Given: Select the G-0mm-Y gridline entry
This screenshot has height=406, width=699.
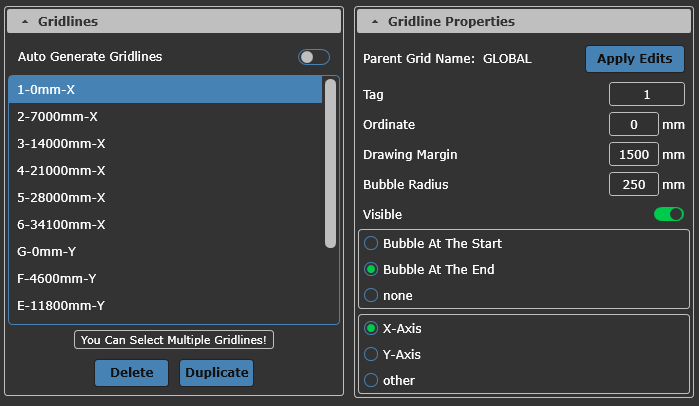Looking at the screenshot, I should pos(160,251).
